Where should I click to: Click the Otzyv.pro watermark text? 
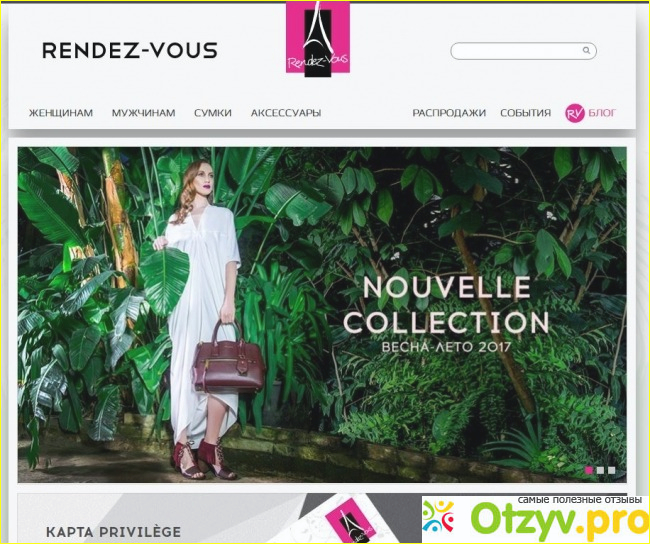pos(560,518)
